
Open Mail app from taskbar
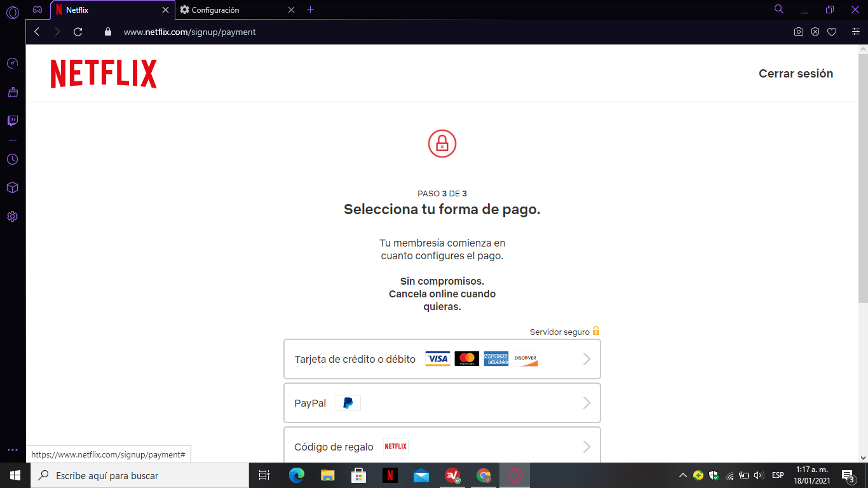pyautogui.click(x=421, y=475)
